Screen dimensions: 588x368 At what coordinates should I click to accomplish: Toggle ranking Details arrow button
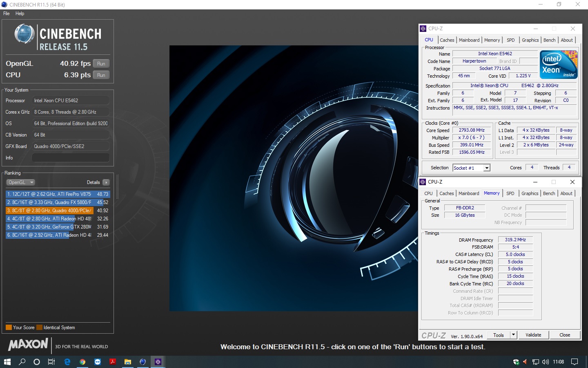106,182
